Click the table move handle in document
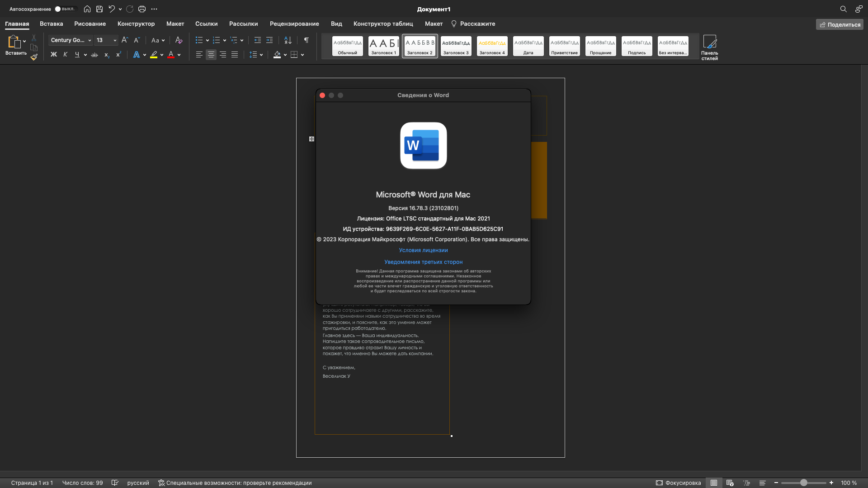The height and width of the screenshot is (488, 868). [311, 139]
